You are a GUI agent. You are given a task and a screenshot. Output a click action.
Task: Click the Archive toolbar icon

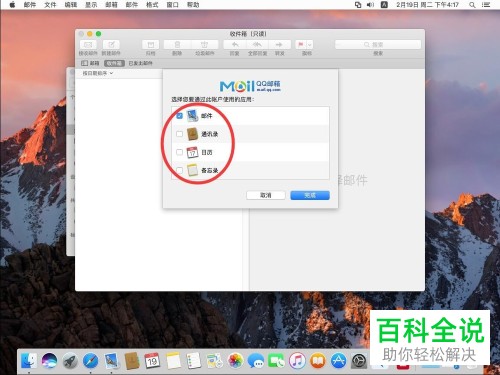151,45
